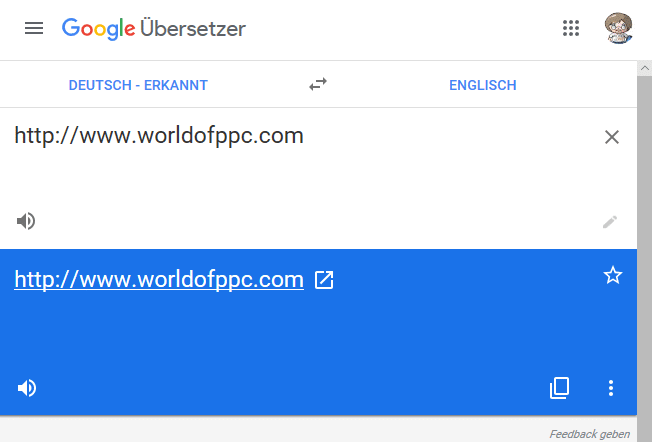The width and height of the screenshot is (652, 442).
Task: Listen to the translated text
Action: tap(27, 388)
